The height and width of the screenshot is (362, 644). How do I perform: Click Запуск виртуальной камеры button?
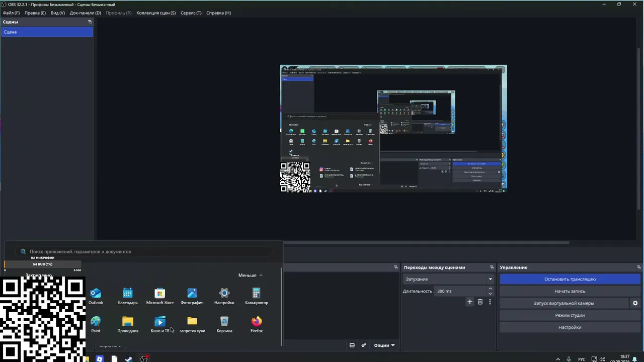[x=564, y=303]
